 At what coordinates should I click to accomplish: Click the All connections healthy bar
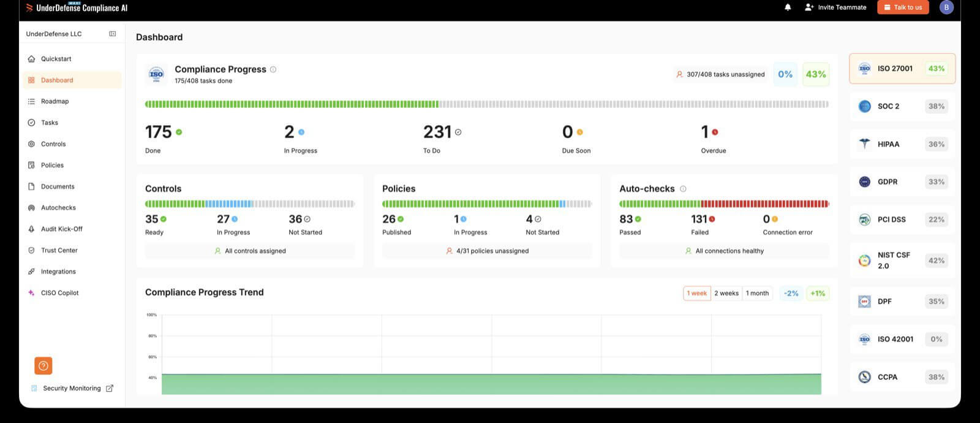(x=724, y=251)
